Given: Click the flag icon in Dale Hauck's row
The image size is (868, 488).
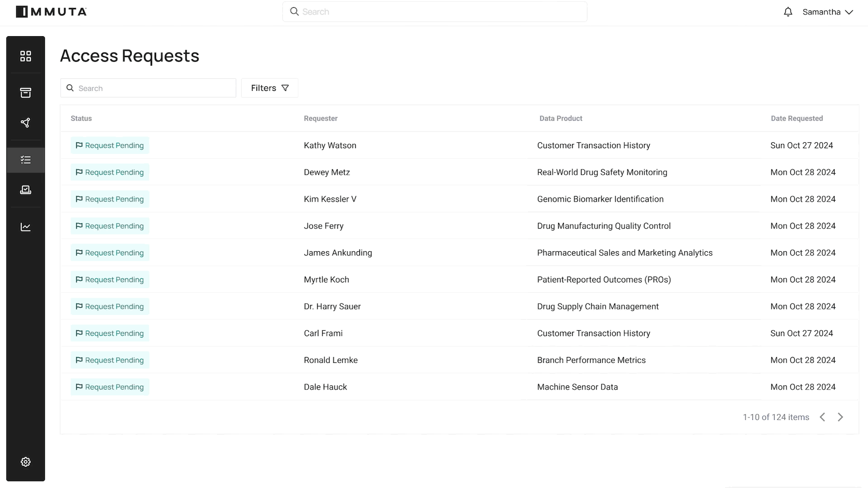Looking at the screenshot, I should (x=79, y=387).
